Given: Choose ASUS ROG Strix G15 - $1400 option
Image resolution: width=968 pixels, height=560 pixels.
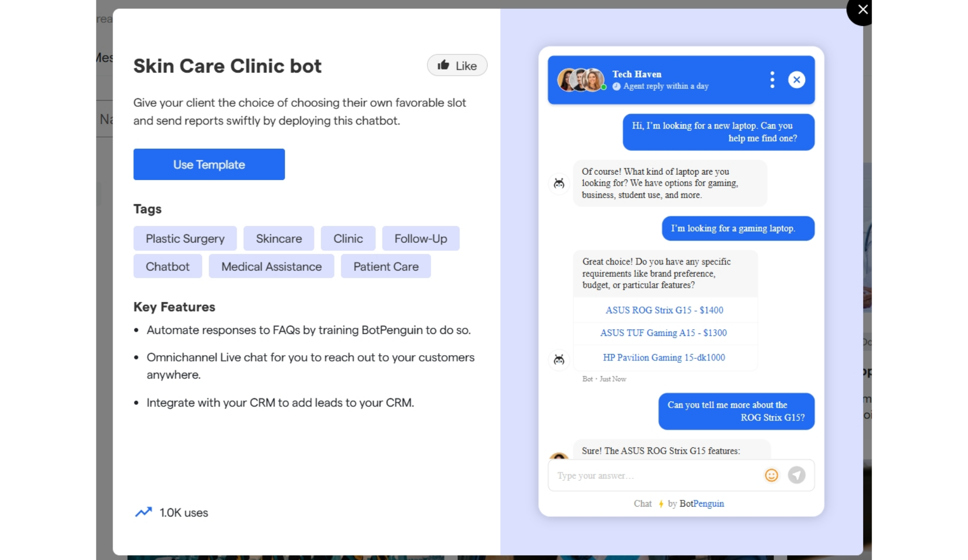Looking at the screenshot, I should click(x=665, y=310).
